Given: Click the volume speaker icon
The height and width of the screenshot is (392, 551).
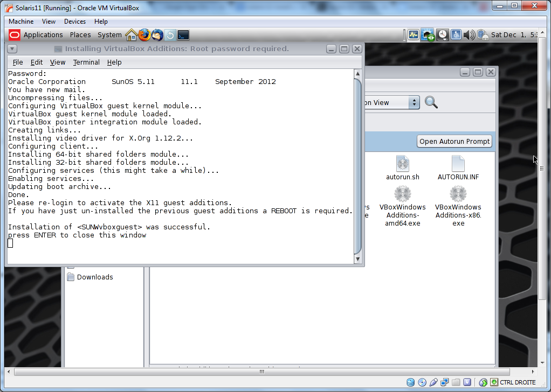Looking at the screenshot, I should click(469, 35).
